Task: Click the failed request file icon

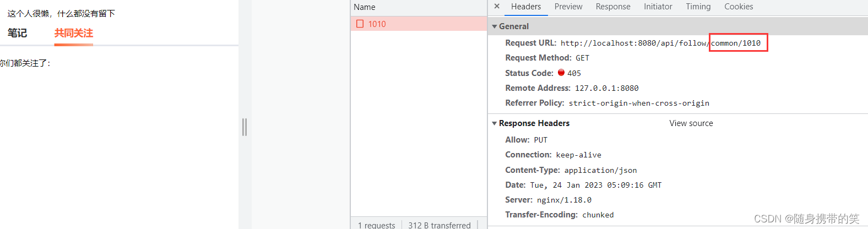Action: pyautogui.click(x=360, y=24)
